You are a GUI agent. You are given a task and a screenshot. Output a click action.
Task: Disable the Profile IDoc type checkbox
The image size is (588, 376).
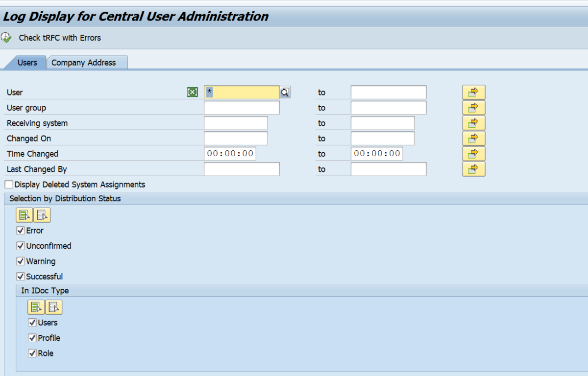(x=32, y=338)
